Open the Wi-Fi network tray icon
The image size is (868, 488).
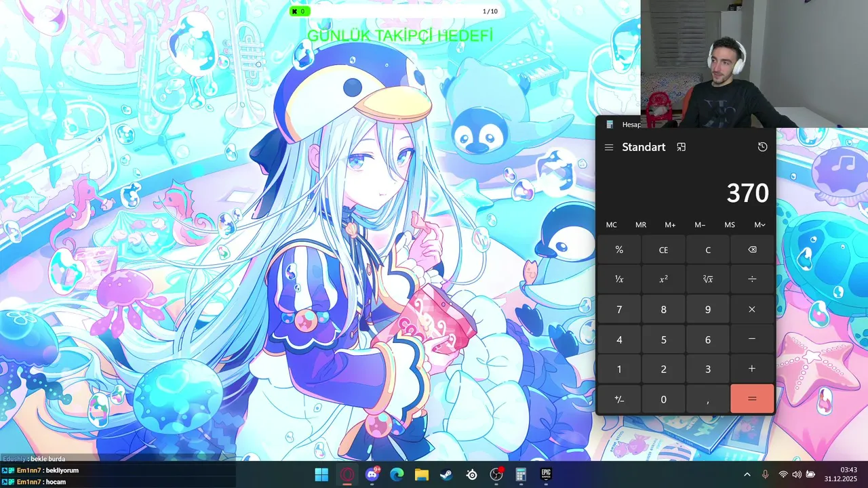tap(783, 474)
